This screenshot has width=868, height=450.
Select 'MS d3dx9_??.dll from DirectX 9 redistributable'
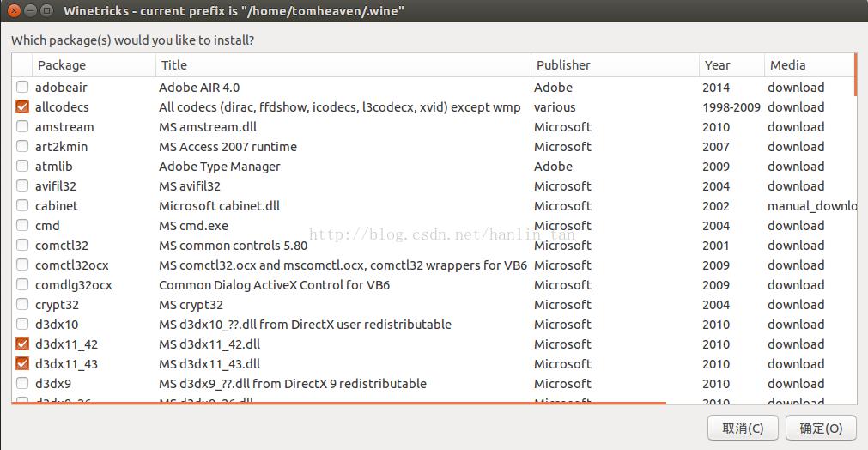292,384
